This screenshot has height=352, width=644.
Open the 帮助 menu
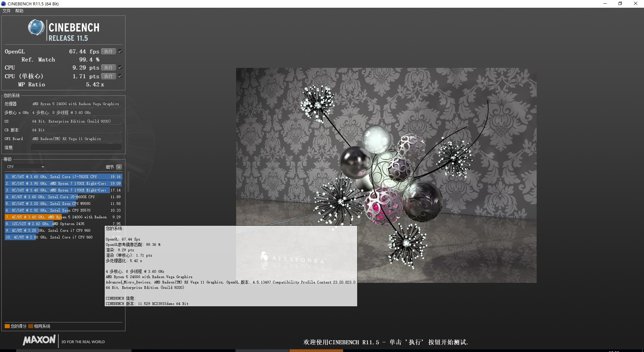pos(19,10)
